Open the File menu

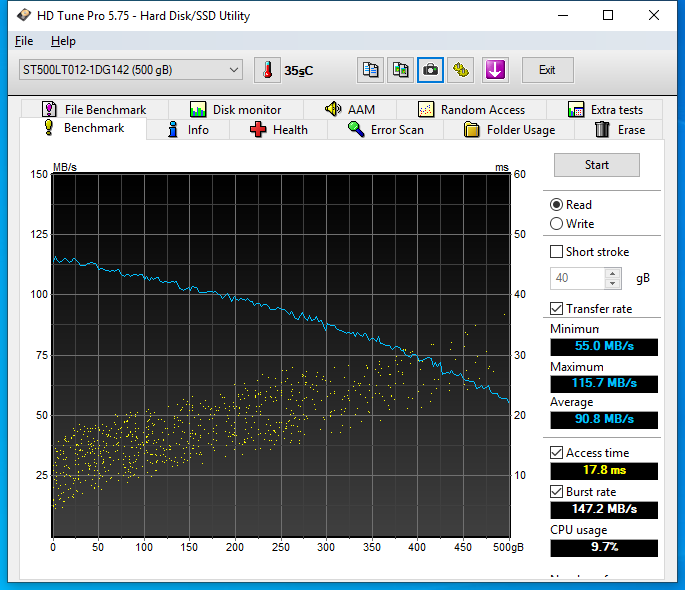[24, 41]
